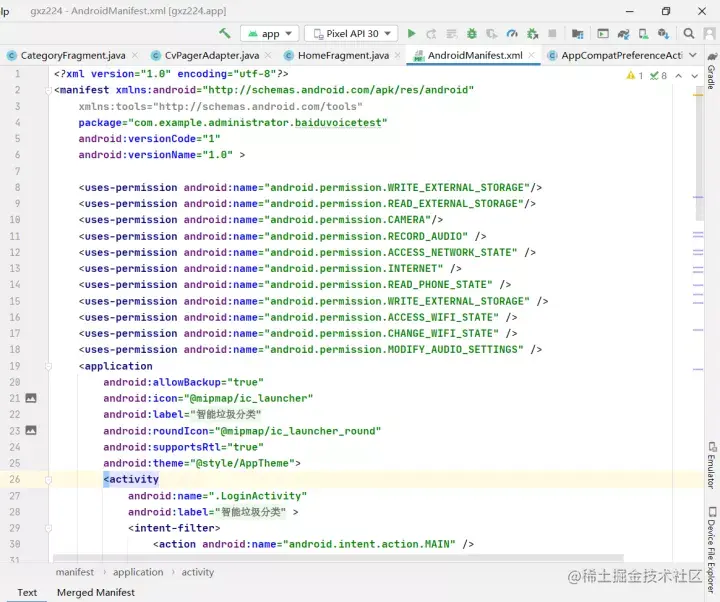Click the INTERNET permission line
Image resolution: width=720 pixels, height=602 pixels.
pyautogui.click(x=270, y=268)
